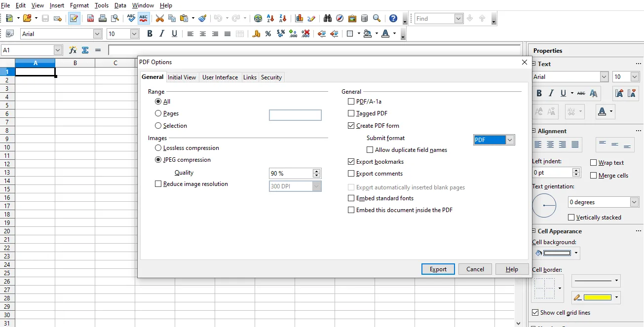Collapse the Alignment section in the sidebar

tap(534, 131)
